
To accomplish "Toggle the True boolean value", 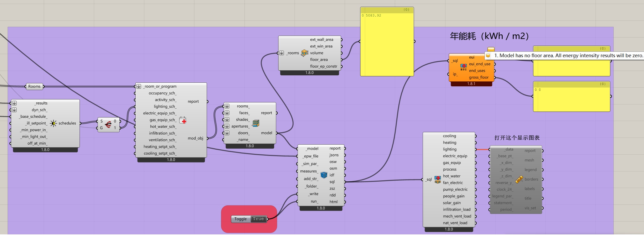I will (258, 219).
